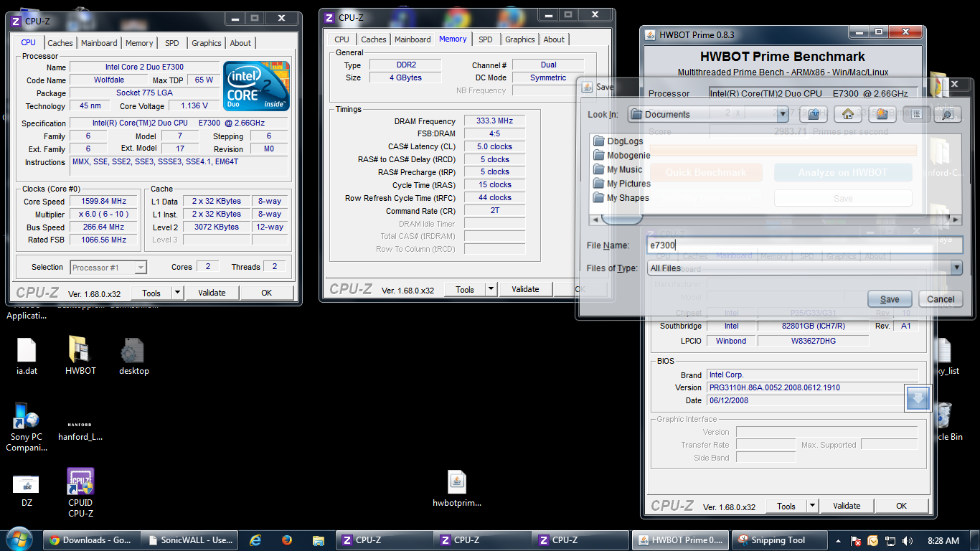The width and height of the screenshot is (980, 551).
Task: Show hidden system tray icons
Action: 838,540
